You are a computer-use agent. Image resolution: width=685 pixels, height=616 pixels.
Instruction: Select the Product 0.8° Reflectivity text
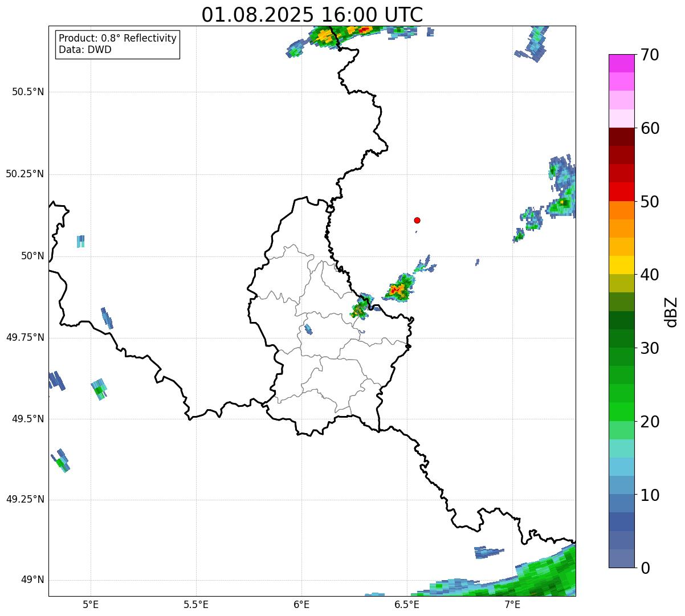pos(117,38)
